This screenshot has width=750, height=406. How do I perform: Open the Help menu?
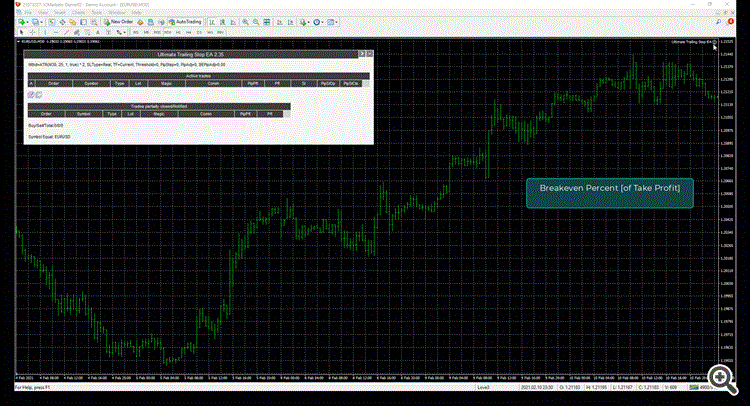click(x=136, y=12)
